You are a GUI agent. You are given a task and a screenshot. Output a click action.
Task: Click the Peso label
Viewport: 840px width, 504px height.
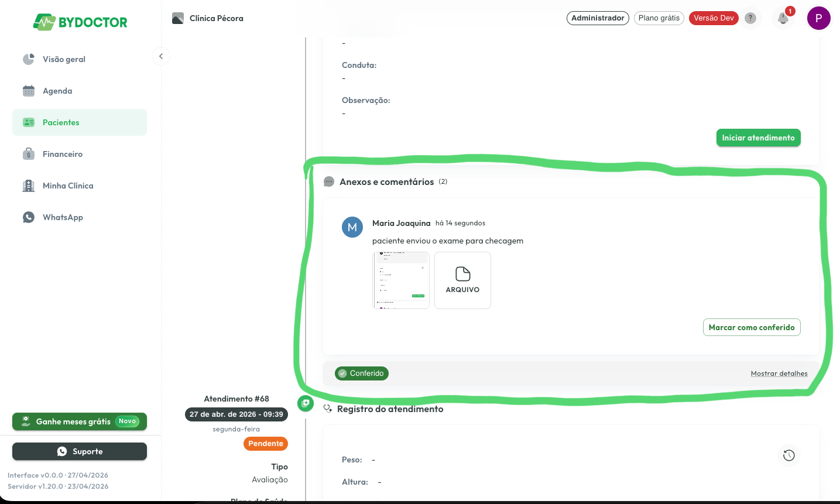coord(352,460)
